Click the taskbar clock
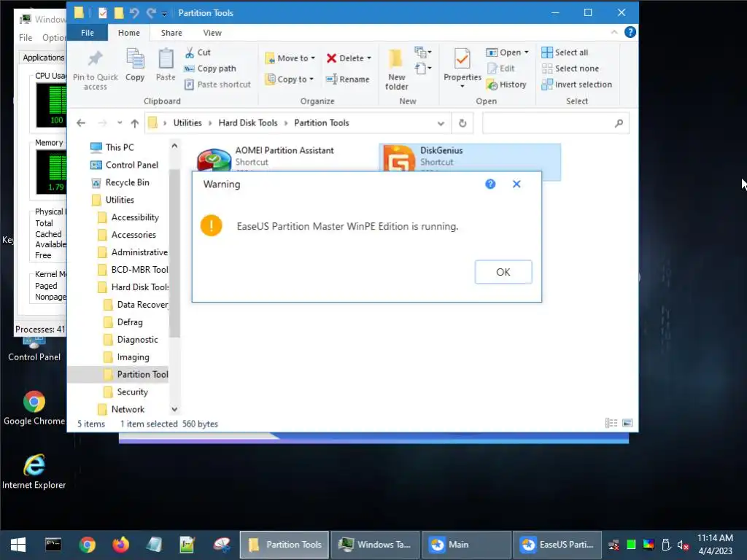This screenshot has width=747, height=560. point(715,544)
